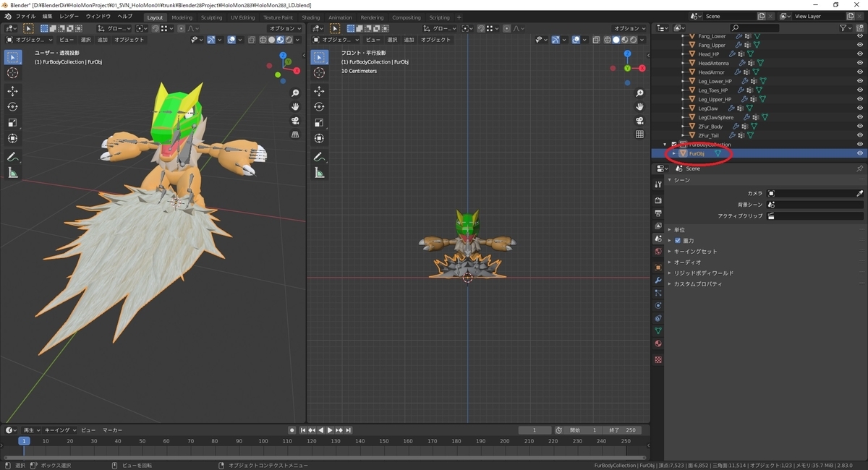Switch to the UV Editing workspace tab

[x=243, y=17]
